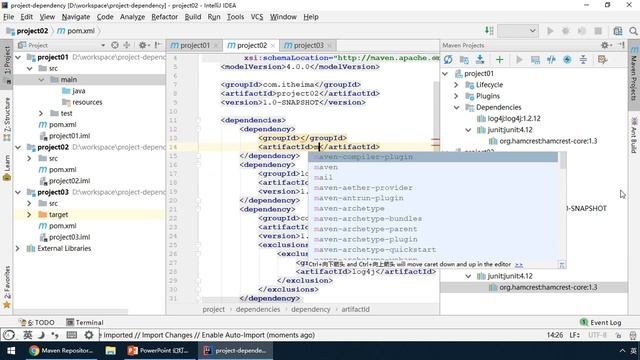Expand test folder under project01
Image resolution: width=640 pixels, height=360 pixels.
[41, 113]
